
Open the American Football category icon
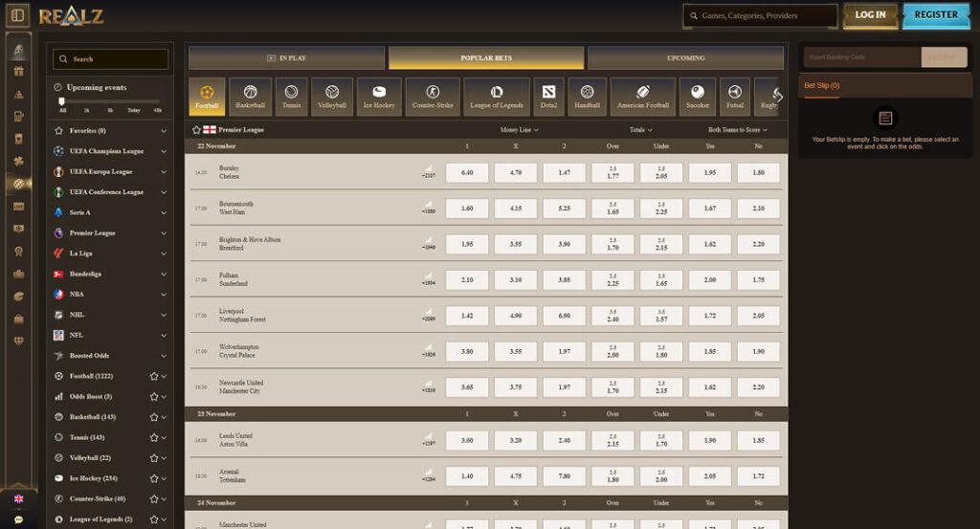coord(642,97)
